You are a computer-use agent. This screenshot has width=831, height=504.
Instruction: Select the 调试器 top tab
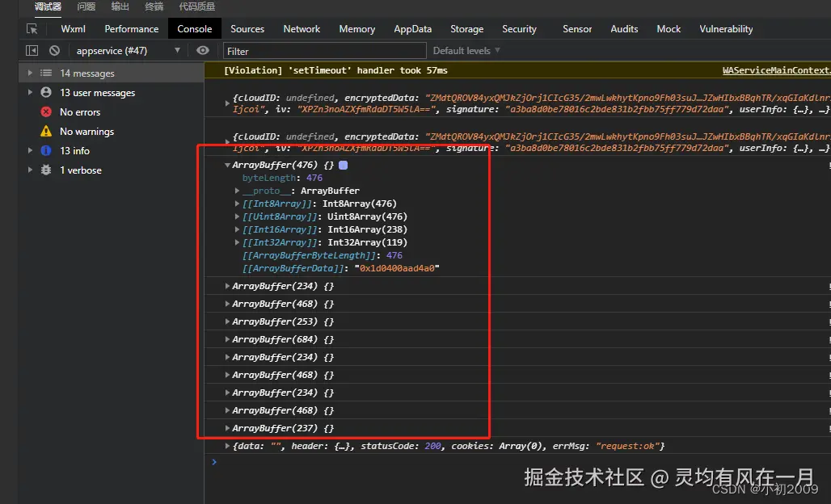(48, 6)
